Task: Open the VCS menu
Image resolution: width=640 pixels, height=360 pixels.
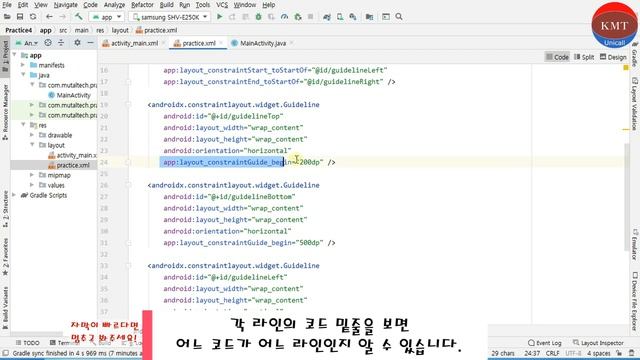Action: (222, 5)
